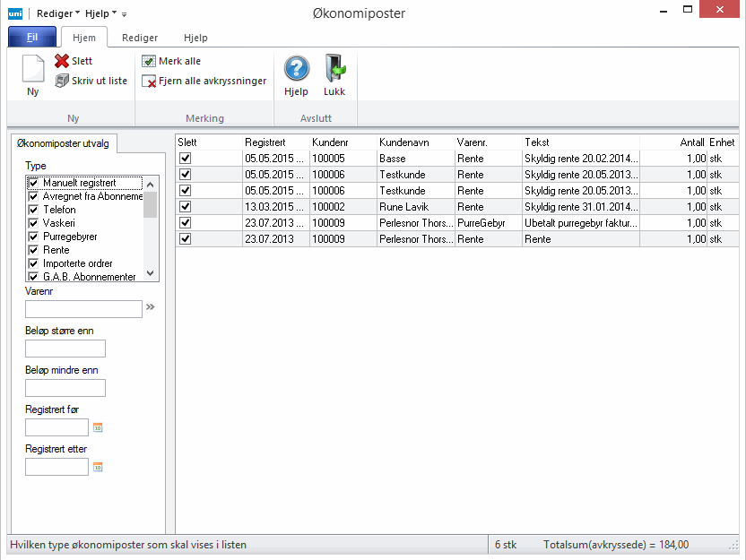The width and height of the screenshot is (746, 560).
Task: Open the Hjelp dropdown in title bar
Action: [100, 13]
